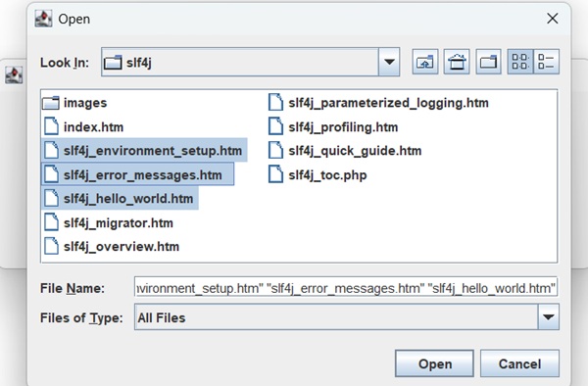Click the Java icon of the background window
Screen dimensions: 588x386
tap(14, 75)
